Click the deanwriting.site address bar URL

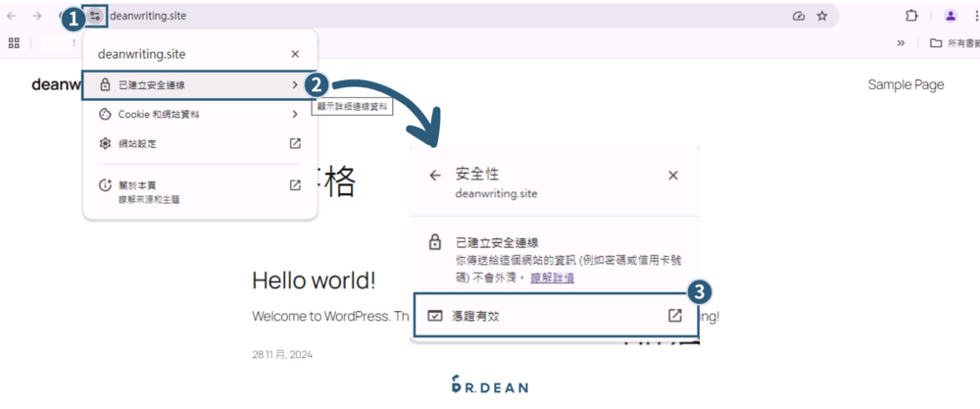coord(148,17)
